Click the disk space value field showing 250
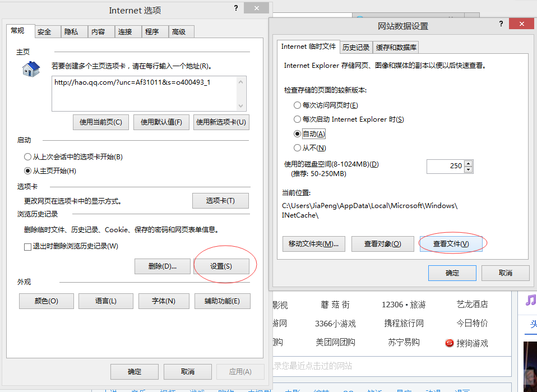The height and width of the screenshot is (392, 537). coord(446,166)
